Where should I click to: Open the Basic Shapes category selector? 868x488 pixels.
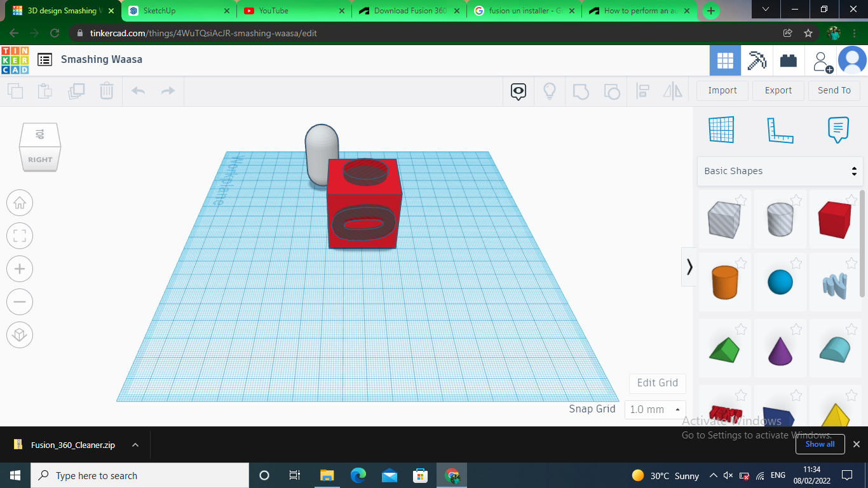pyautogui.click(x=780, y=171)
